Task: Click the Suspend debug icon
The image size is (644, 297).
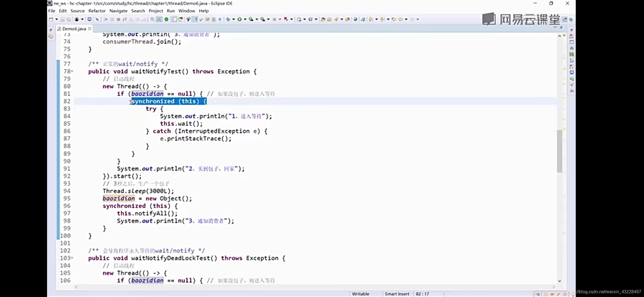Action: click(x=112, y=19)
